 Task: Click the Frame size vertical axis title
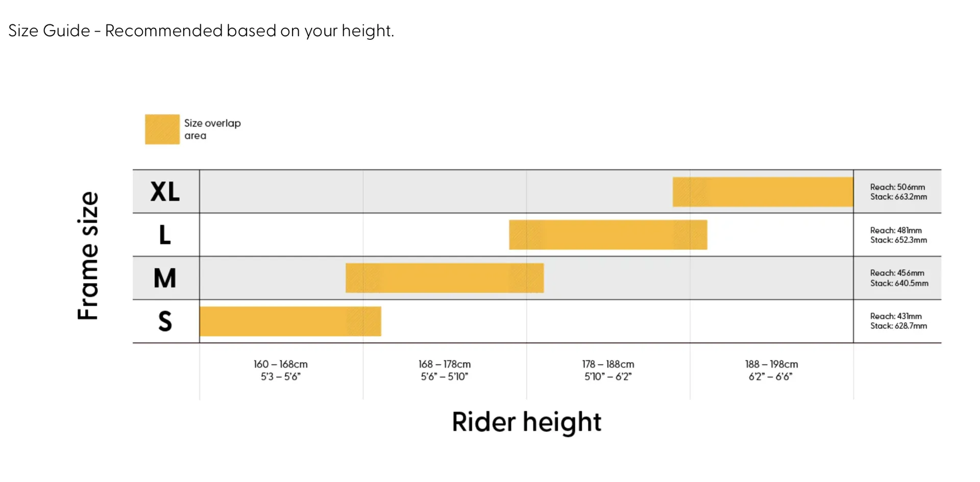coord(87,256)
